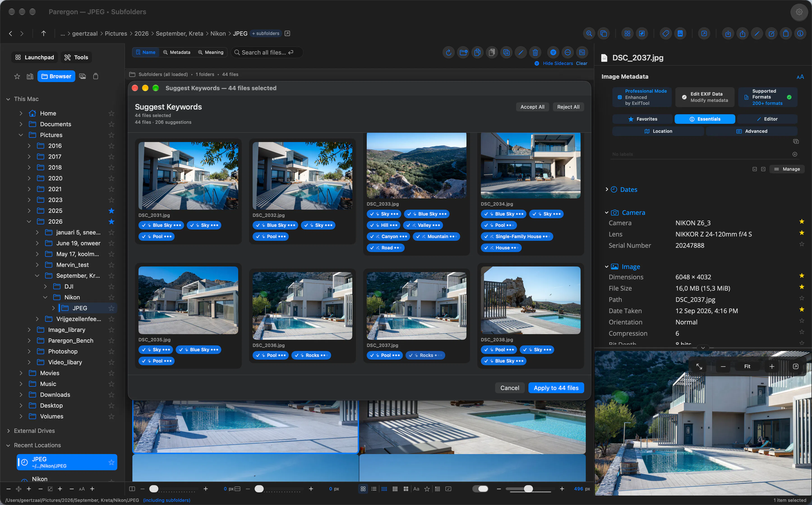This screenshot has height=505, width=812.
Task: Switch to list view icon in bottom bar
Action: (374, 489)
